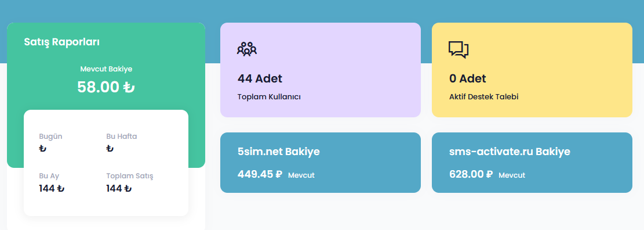Click the 449.45 ₽ balance figure
The height and width of the screenshot is (230, 644).
(x=260, y=174)
